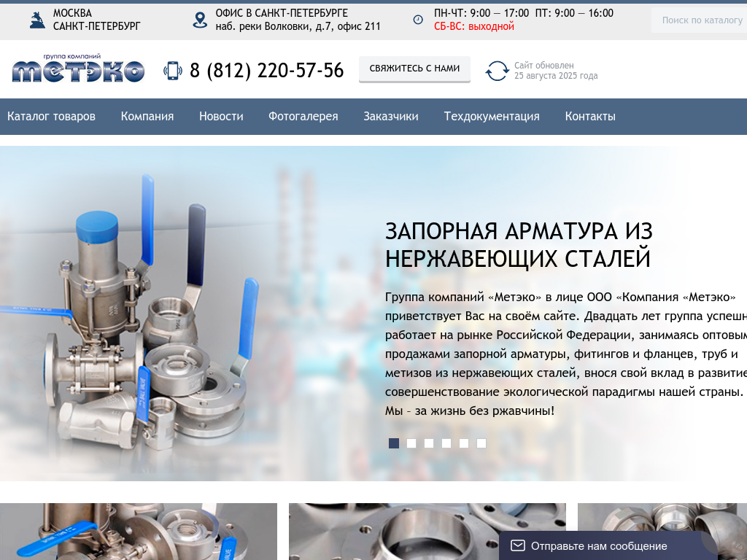
Task: Open Каталог товаров menu
Action: point(51,116)
